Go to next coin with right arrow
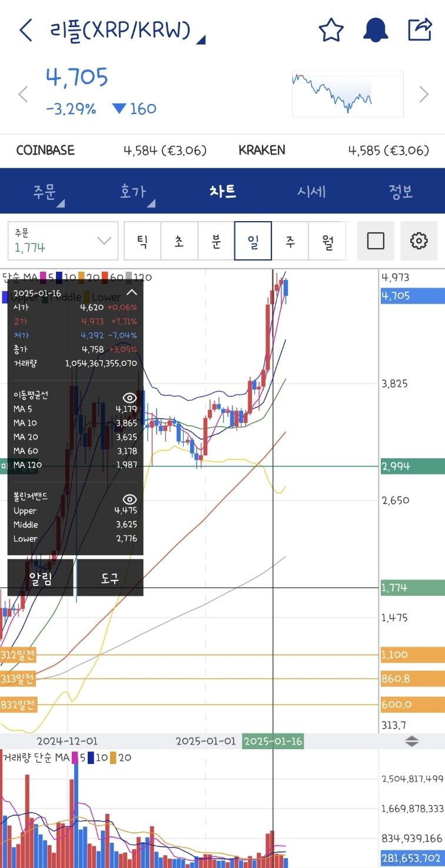The image size is (445, 868). pyautogui.click(x=424, y=94)
